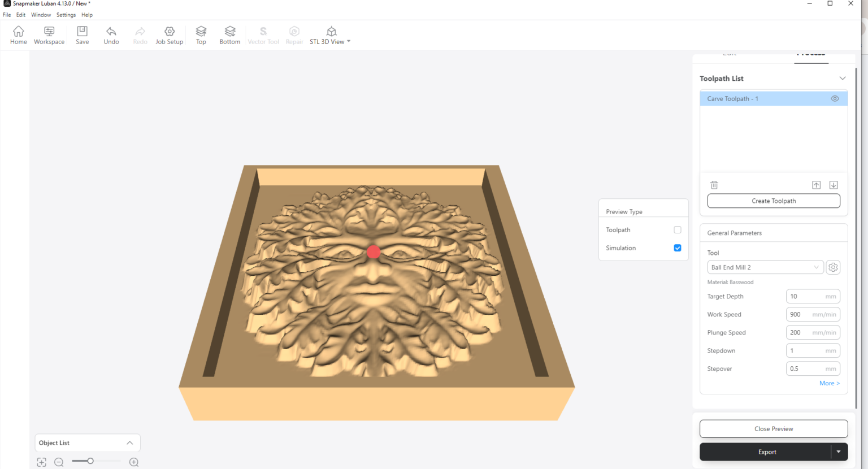Collapse the Toolpath List panel
Image resolution: width=868 pixels, height=469 pixels.
point(843,78)
